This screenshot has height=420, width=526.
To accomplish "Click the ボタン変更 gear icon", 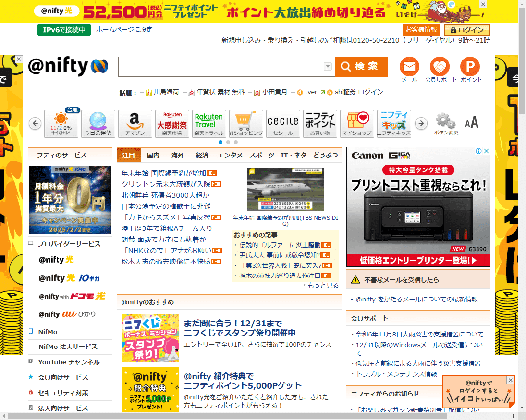I will 446,123.
